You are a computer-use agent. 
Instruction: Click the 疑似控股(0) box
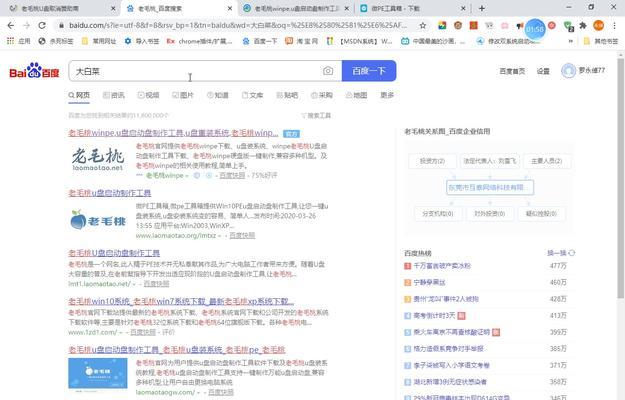click(x=541, y=214)
